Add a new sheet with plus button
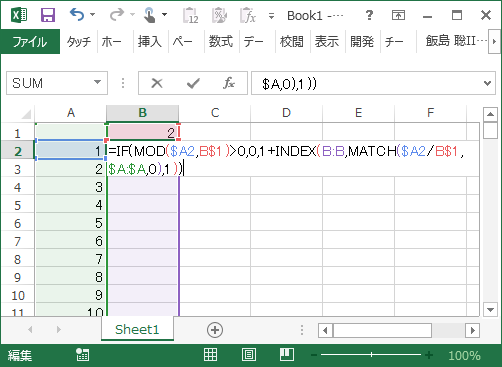502x367 pixels. (x=215, y=330)
